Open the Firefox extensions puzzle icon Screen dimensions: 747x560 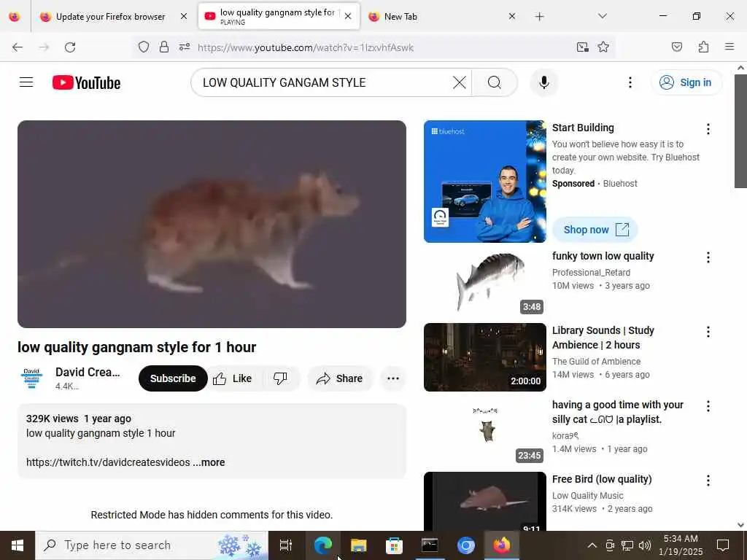pos(703,47)
